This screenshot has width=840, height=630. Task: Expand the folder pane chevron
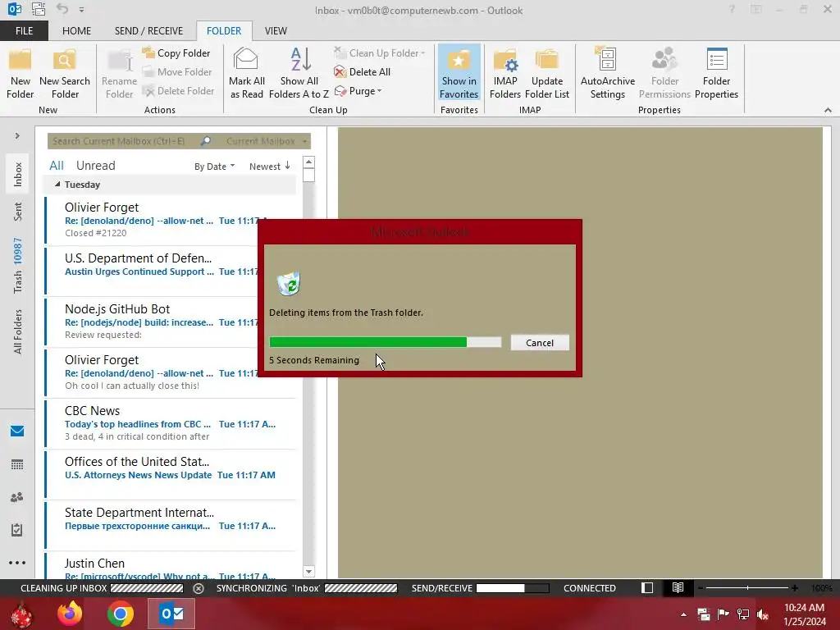click(17, 136)
